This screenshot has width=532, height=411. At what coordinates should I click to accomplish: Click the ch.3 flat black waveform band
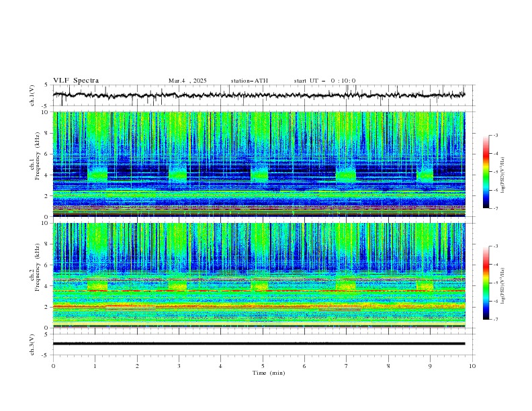(x=259, y=344)
